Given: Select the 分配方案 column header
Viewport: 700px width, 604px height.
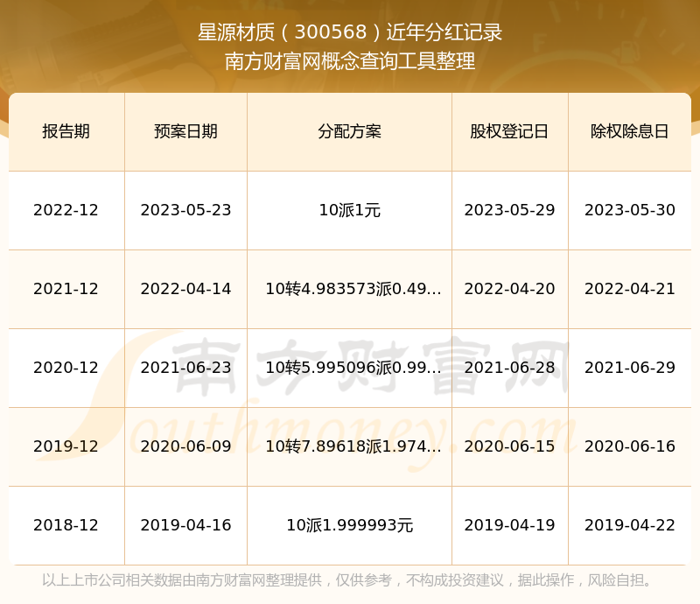Looking at the screenshot, I should 349,131.
